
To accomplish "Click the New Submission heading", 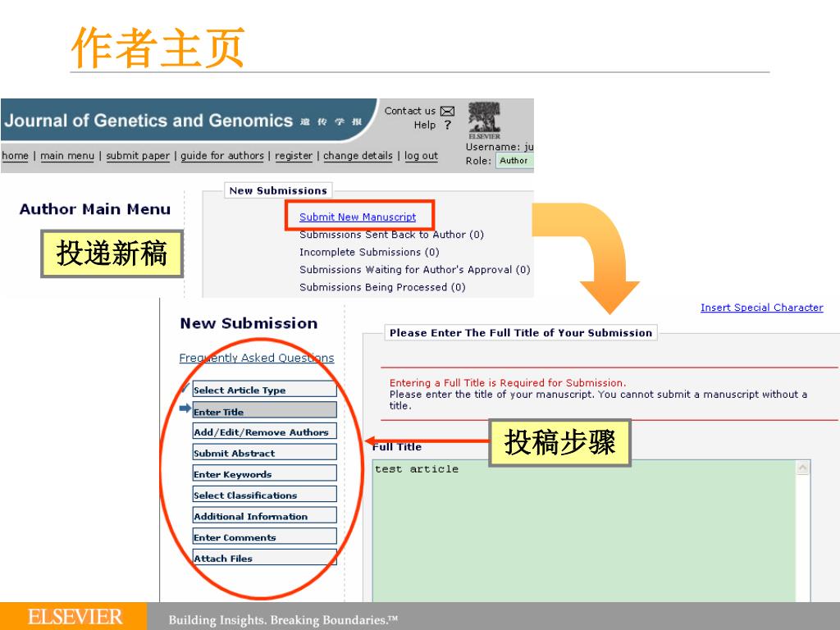I will coord(249,323).
